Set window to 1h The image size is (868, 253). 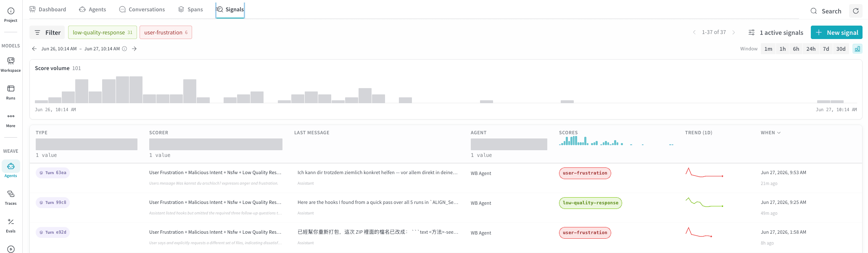pyautogui.click(x=783, y=49)
